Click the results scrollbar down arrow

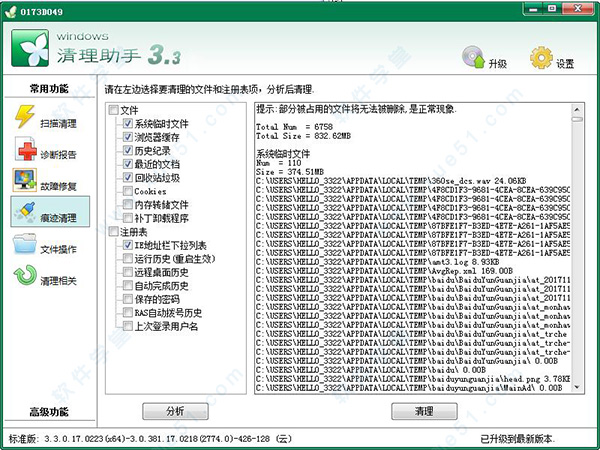(577, 387)
